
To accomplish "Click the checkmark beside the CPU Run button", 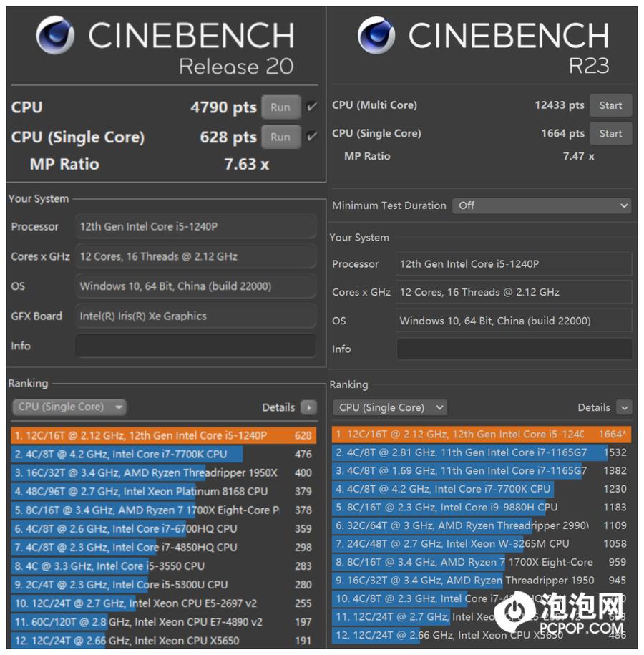I will 311,107.
